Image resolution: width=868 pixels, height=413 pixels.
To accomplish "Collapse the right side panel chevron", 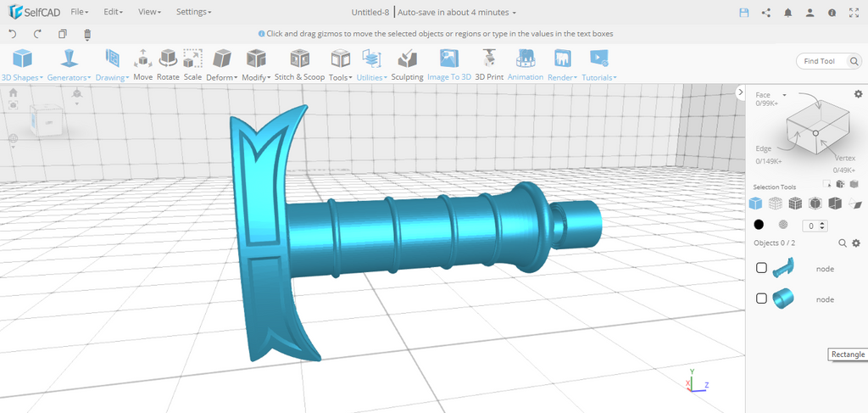I will 741,92.
